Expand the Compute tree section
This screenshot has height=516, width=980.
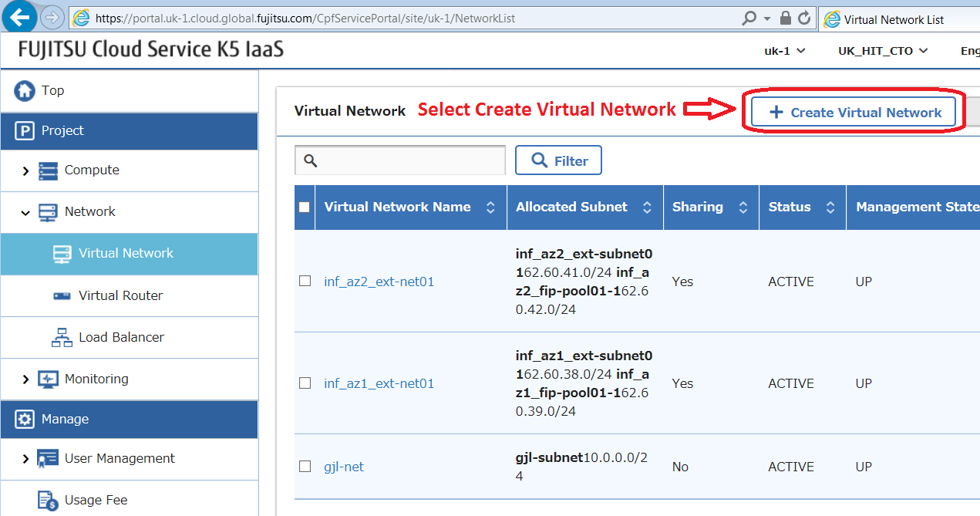[x=25, y=170]
